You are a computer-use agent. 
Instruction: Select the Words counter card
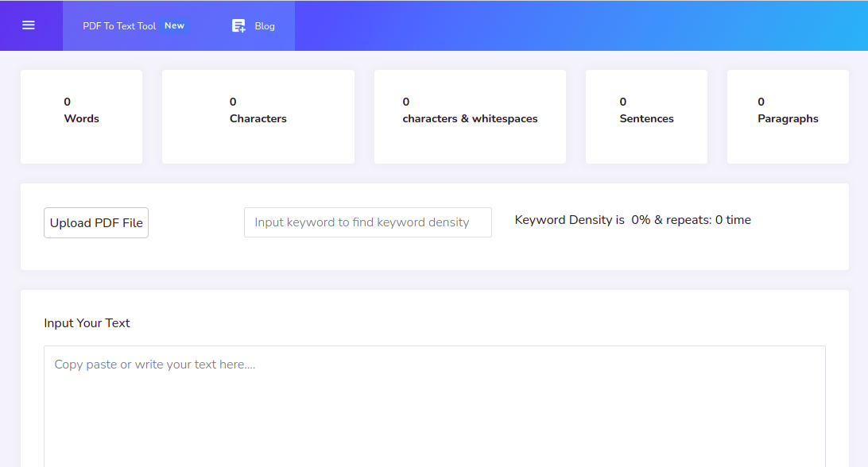pos(81,116)
